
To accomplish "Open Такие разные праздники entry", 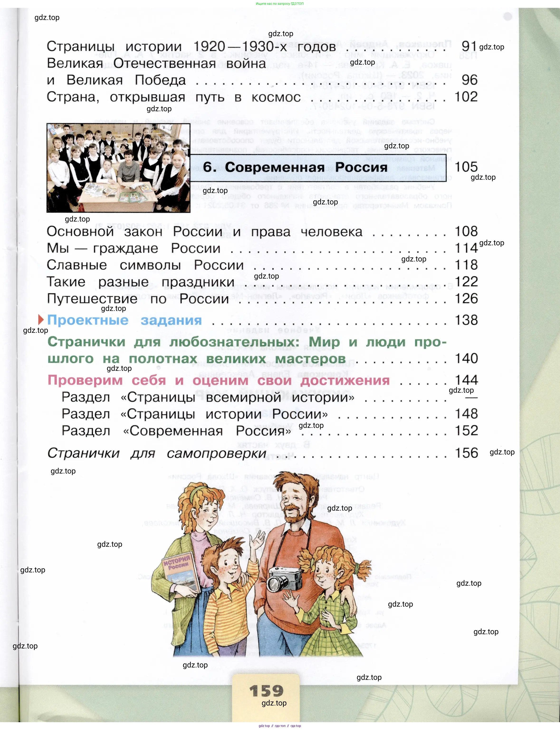I will coord(140,282).
